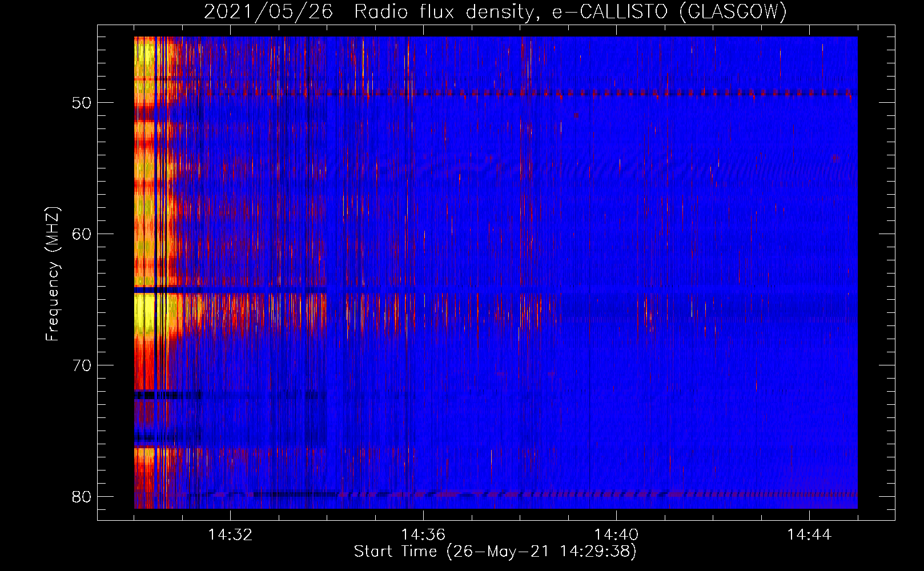The width and height of the screenshot is (924, 571).
Task: Click the 14:32 time tick label
Action: click(x=230, y=535)
